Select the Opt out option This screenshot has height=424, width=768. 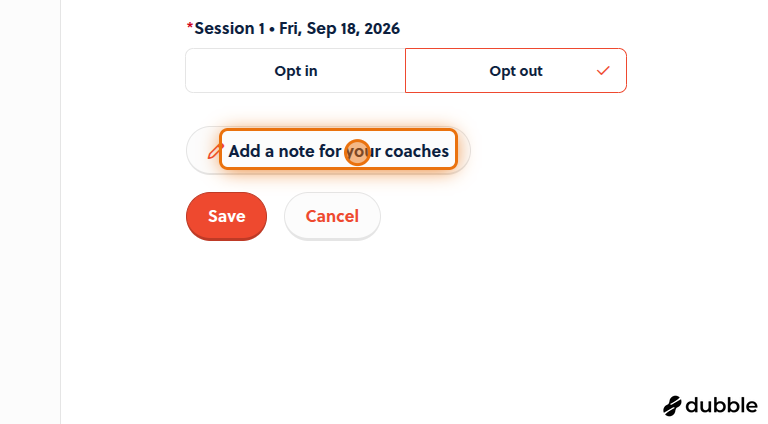tap(516, 71)
